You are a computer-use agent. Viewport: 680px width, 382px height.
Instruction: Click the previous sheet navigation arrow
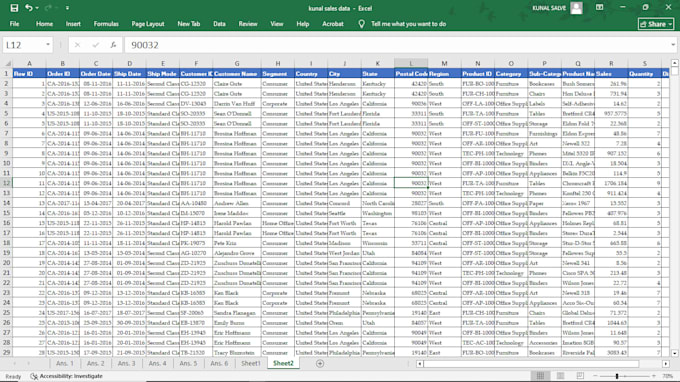14,364
